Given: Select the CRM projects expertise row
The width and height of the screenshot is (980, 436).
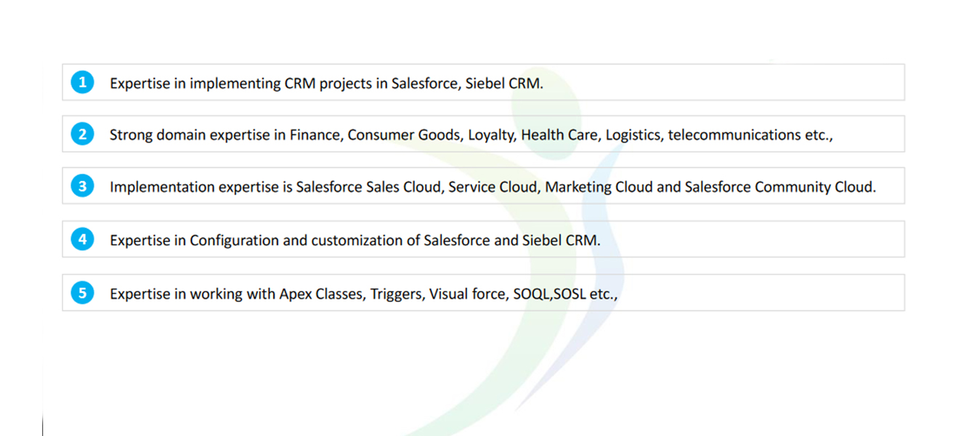Looking at the screenshot, I should pyautogui.click(x=483, y=82).
